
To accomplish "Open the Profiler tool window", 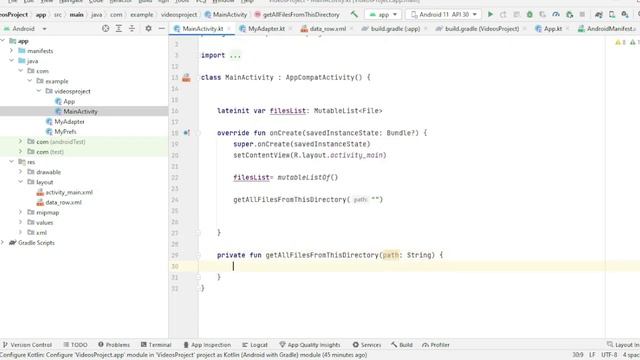I will [x=436, y=345].
